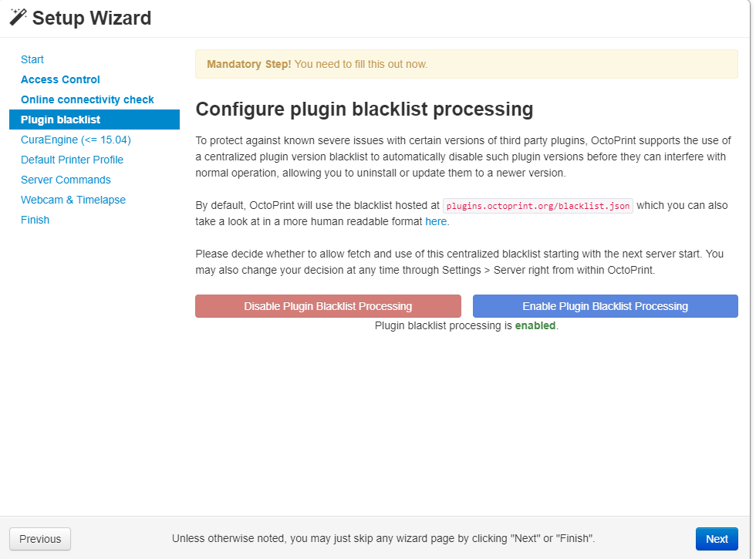
Task: Click the plugins.octoprint.org/blacklist.json code text
Action: [x=536, y=205]
